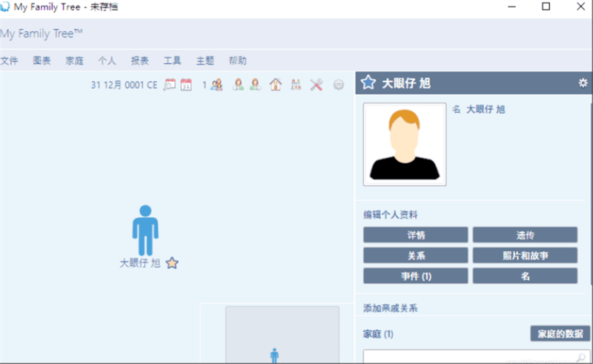The width and height of the screenshot is (593, 364).
Task: Open the calendar date picker icon
Action: tap(186, 85)
